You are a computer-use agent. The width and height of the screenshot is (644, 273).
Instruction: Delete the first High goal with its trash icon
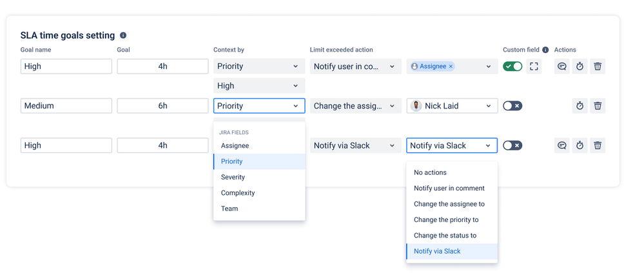pyautogui.click(x=598, y=66)
